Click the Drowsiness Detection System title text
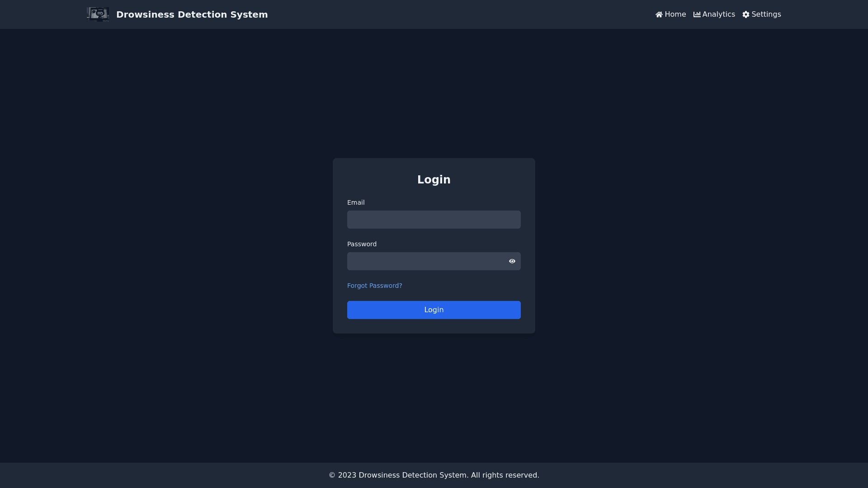Screen dimensions: 868x488 [192, 14]
